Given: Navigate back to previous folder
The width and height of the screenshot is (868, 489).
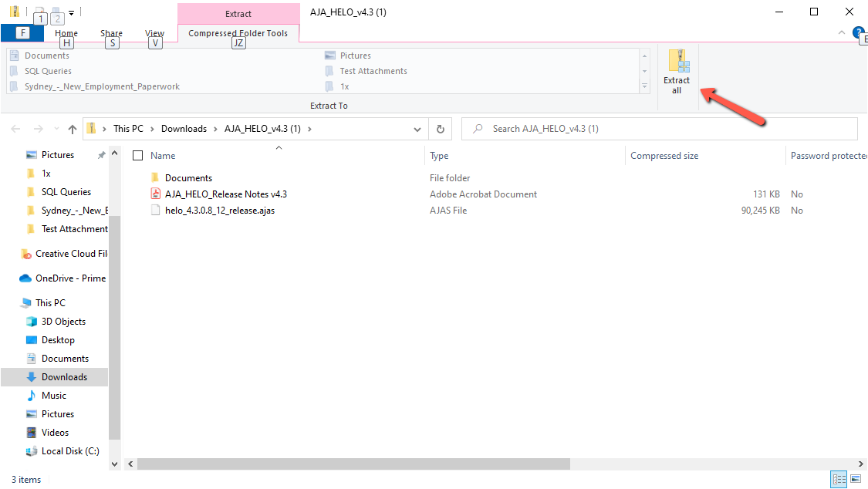Looking at the screenshot, I should click(15, 129).
